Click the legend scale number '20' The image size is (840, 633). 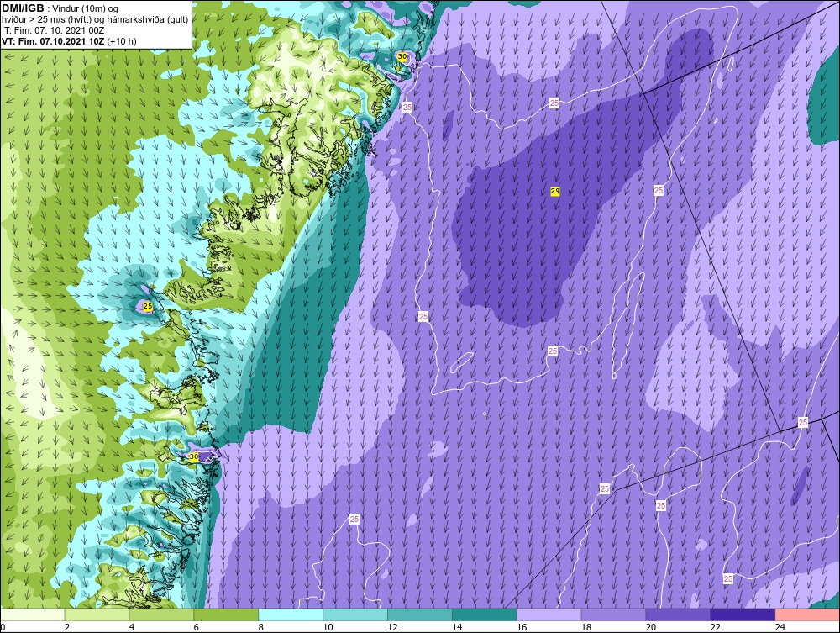651,627
